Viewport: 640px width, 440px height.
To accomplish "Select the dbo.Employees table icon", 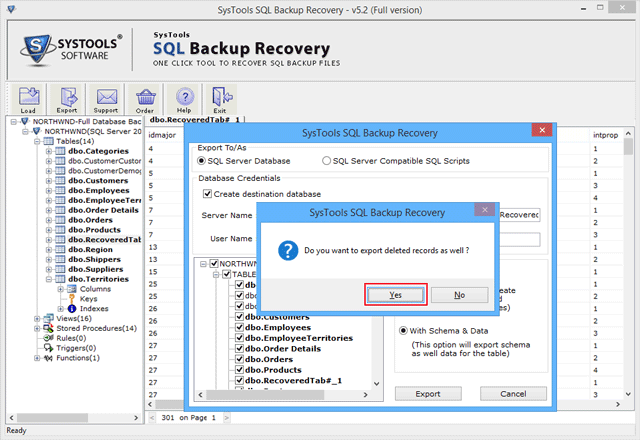I will 60,190.
